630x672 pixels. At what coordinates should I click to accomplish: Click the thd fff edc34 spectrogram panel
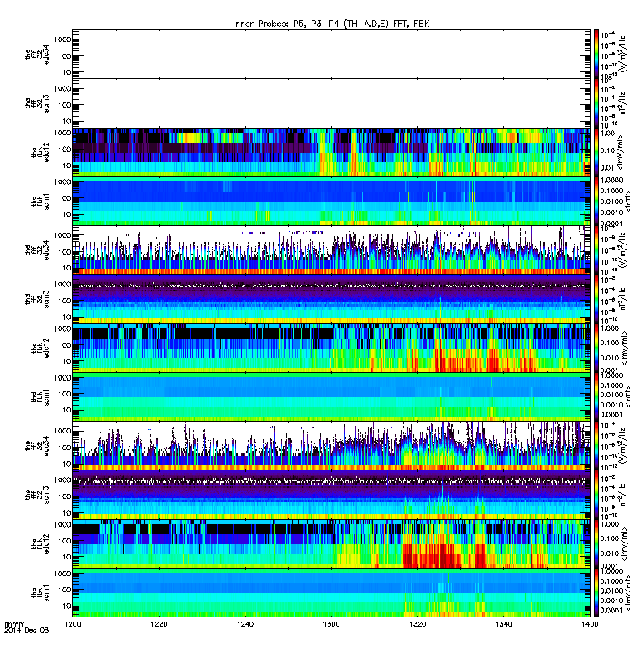(331, 249)
